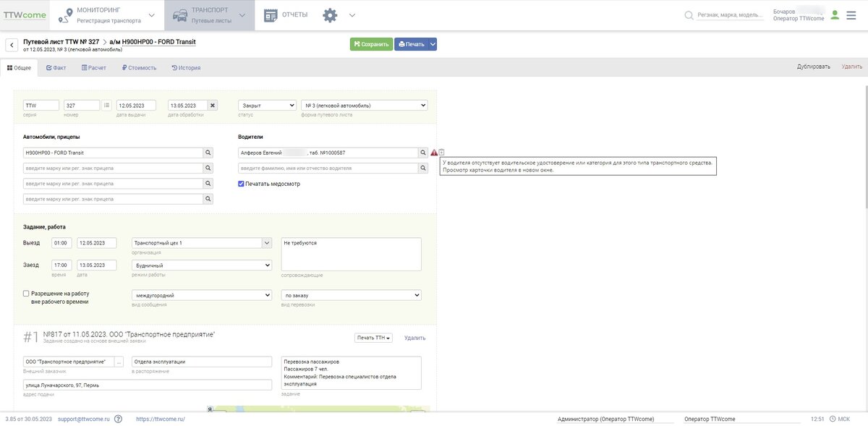The image size is (868, 426).
Task: Open the Отчеты section
Action: [286, 15]
